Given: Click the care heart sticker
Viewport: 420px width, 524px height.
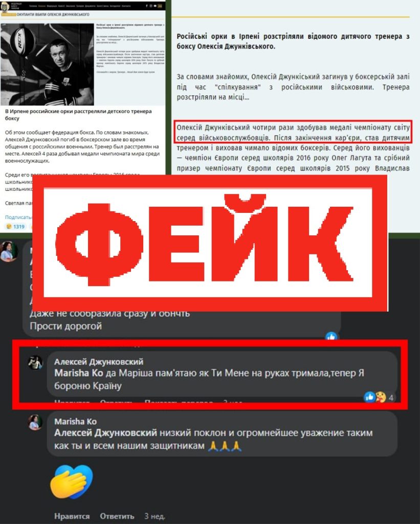Looking at the screenshot, I should click(72, 482).
